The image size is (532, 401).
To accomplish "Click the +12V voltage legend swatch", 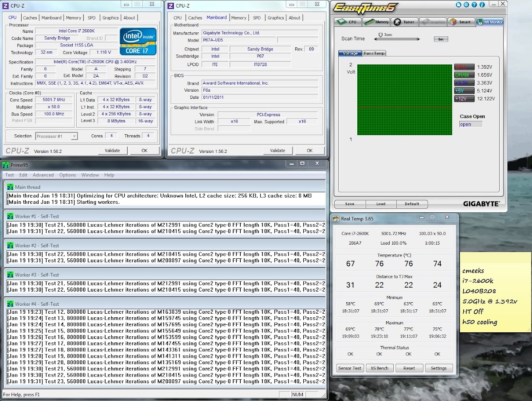I will (464, 99).
